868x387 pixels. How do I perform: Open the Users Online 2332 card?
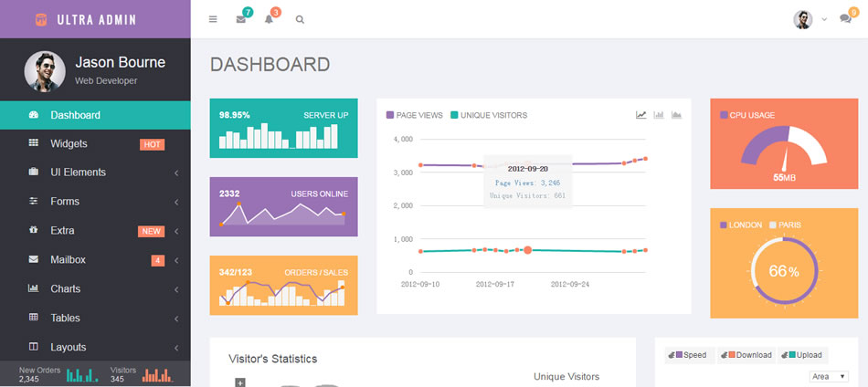283,207
